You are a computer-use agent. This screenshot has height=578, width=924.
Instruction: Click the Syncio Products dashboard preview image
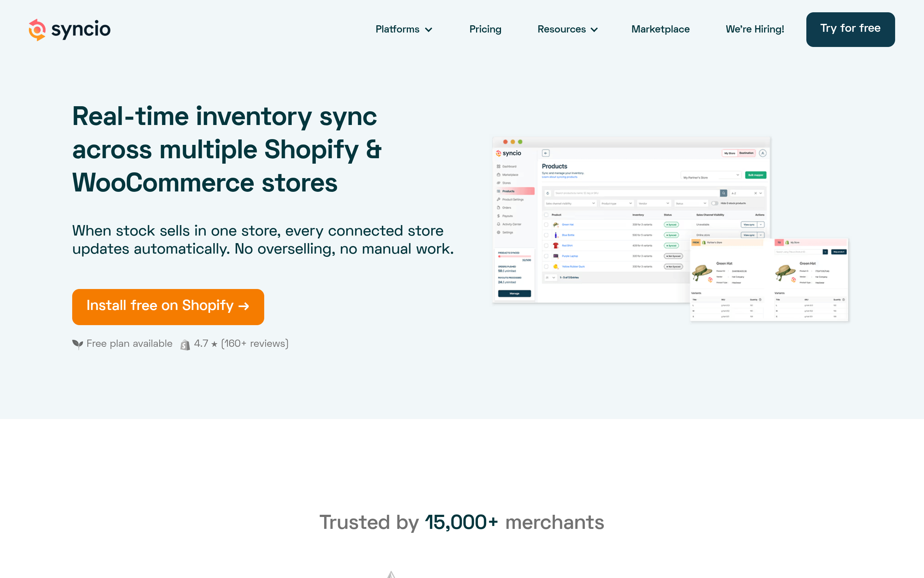tap(670, 229)
